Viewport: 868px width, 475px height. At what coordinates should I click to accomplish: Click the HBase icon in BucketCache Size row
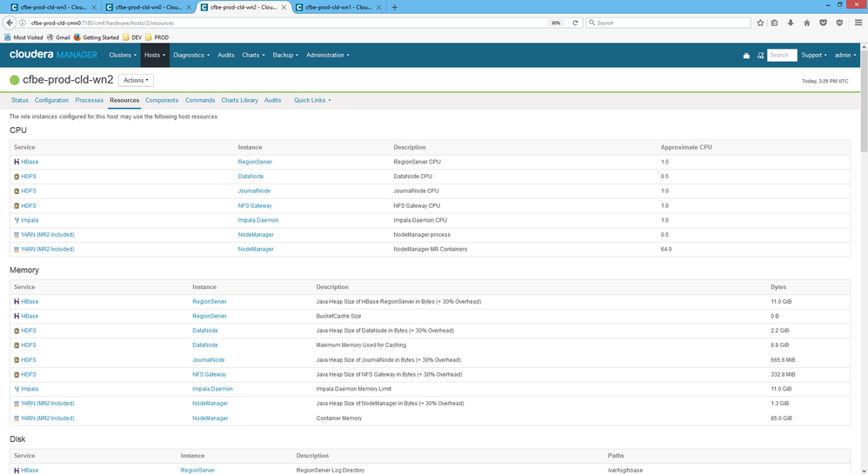tap(17, 316)
